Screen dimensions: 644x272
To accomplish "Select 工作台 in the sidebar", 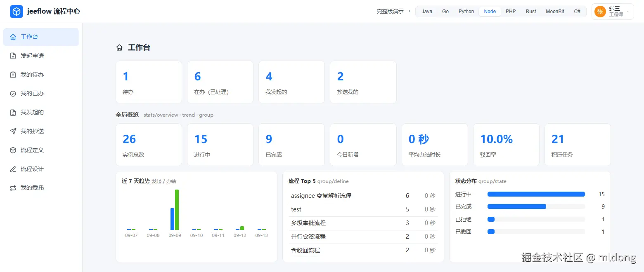I will pyautogui.click(x=41, y=37).
